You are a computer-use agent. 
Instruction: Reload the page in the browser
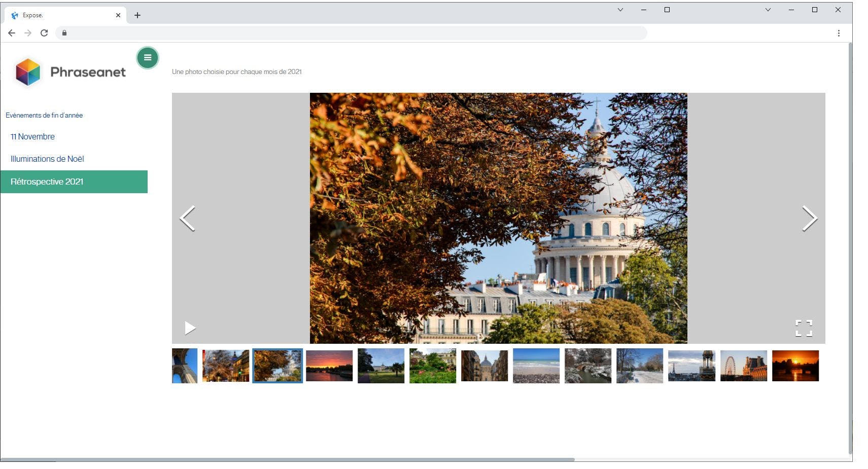click(44, 33)
